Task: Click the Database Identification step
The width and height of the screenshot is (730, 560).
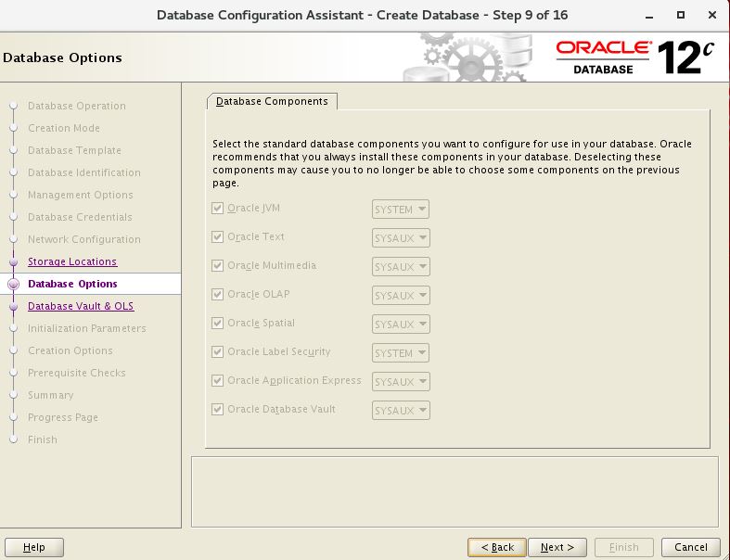Action: click(x=84, y=172)
